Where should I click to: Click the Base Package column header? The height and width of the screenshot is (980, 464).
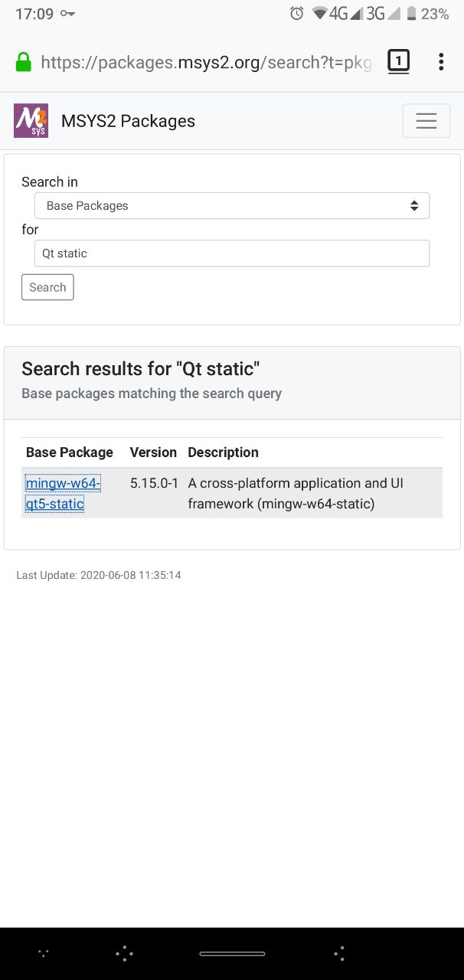[x=70, y=452]
